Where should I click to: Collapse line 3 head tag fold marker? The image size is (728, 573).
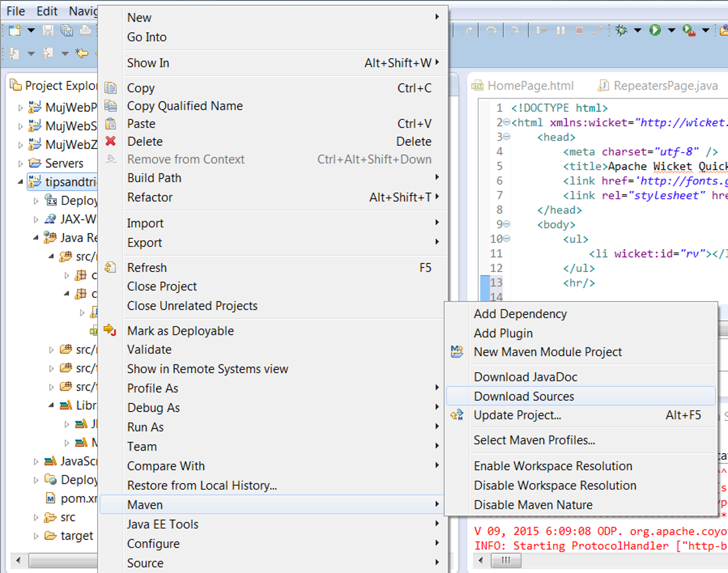[x=506, y=137]
